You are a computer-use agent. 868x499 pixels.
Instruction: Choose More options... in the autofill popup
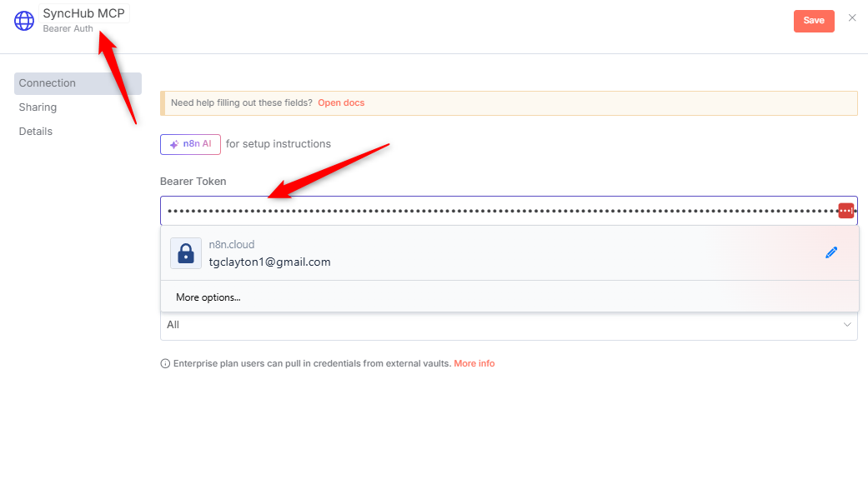(x=208, y=297)
